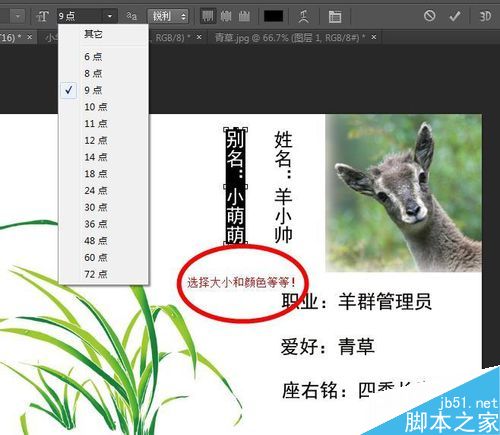
Task: Open the text color swatch
Action: click(273, 16)
